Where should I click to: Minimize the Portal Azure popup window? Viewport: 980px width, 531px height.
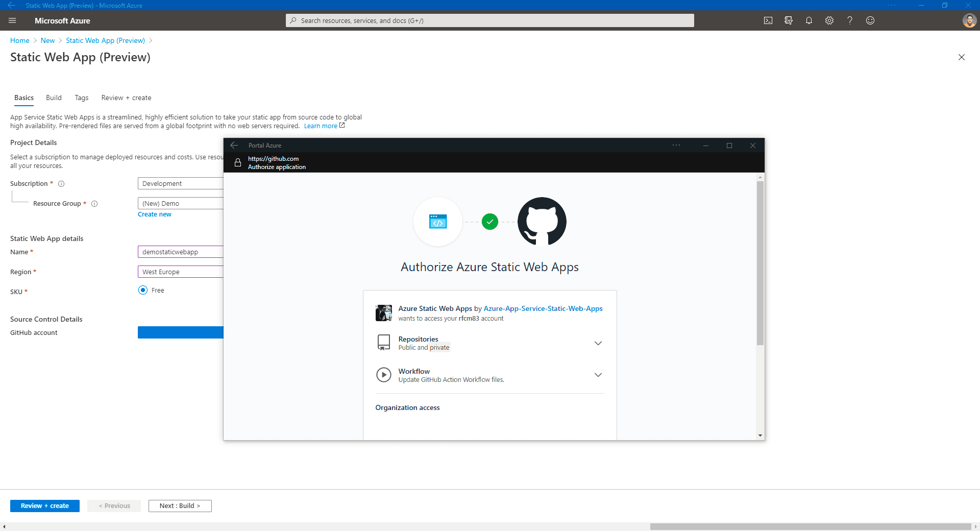[x=706, y=146]
